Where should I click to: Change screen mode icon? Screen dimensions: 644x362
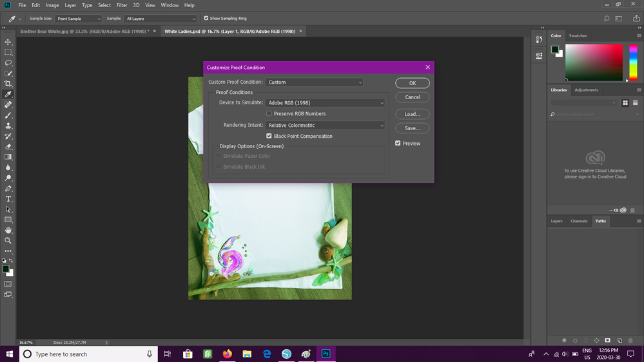click(8, 294)
